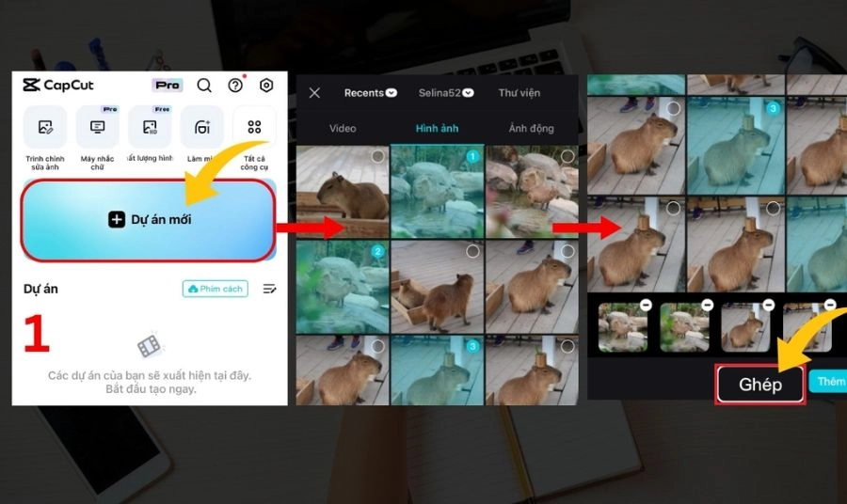Open first rocks thumbnail in selected strip
847x504 pixels.
pos(622,327)
